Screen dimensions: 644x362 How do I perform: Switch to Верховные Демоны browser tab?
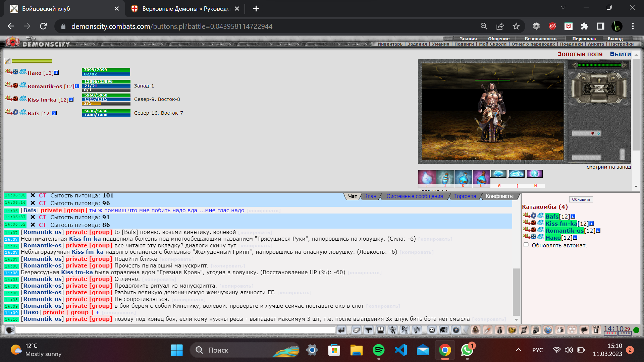[x=185, y=8]
